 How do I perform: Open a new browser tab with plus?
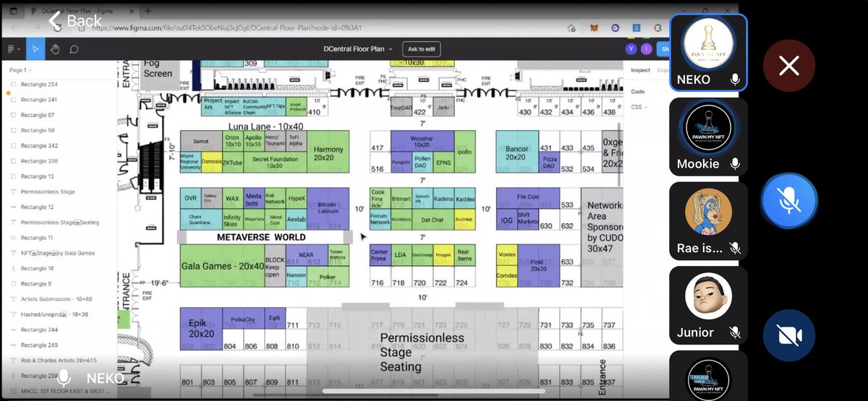[148, 11]
